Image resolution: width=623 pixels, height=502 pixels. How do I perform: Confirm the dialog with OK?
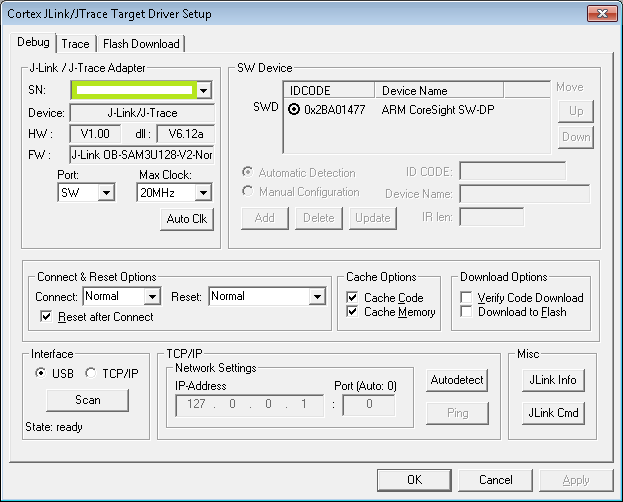[x=414, y=480]
